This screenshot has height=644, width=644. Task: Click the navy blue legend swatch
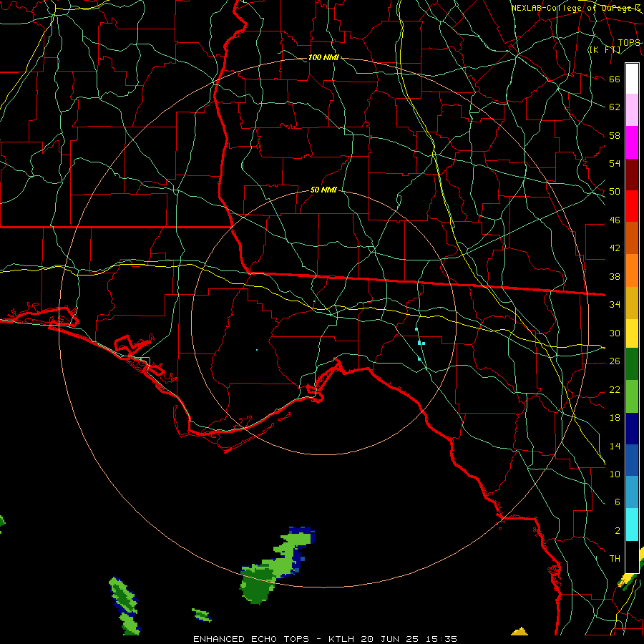pyautogui.click(x=632, y=429)
